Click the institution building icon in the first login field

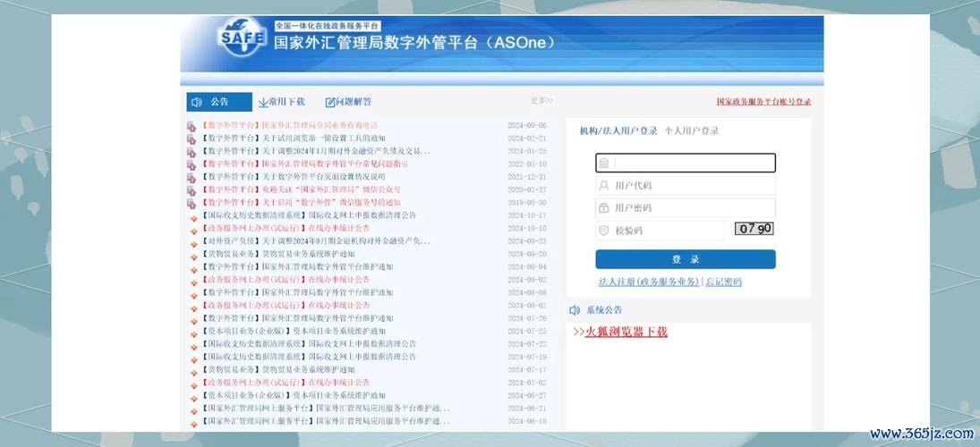[x=604, y=163]
